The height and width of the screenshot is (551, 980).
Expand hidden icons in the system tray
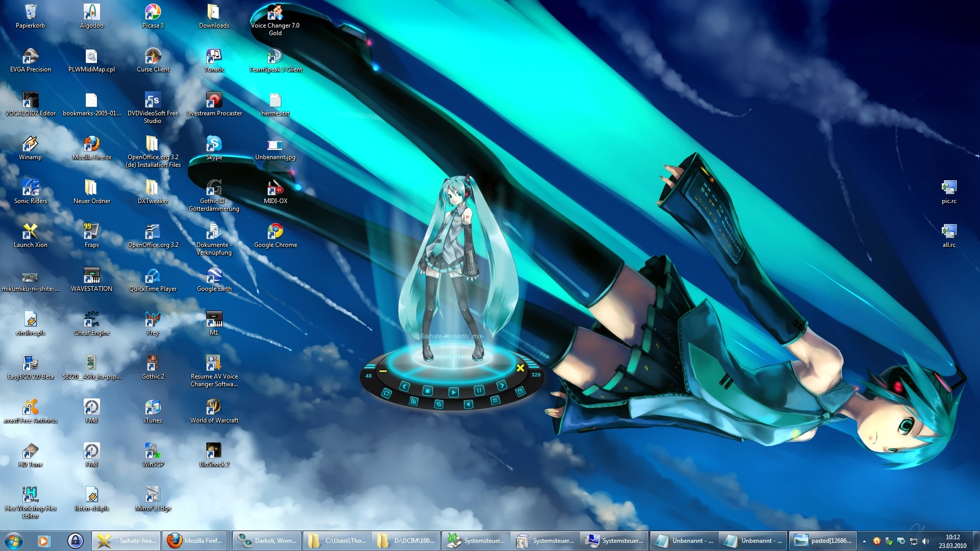click(x=865, y=540)
